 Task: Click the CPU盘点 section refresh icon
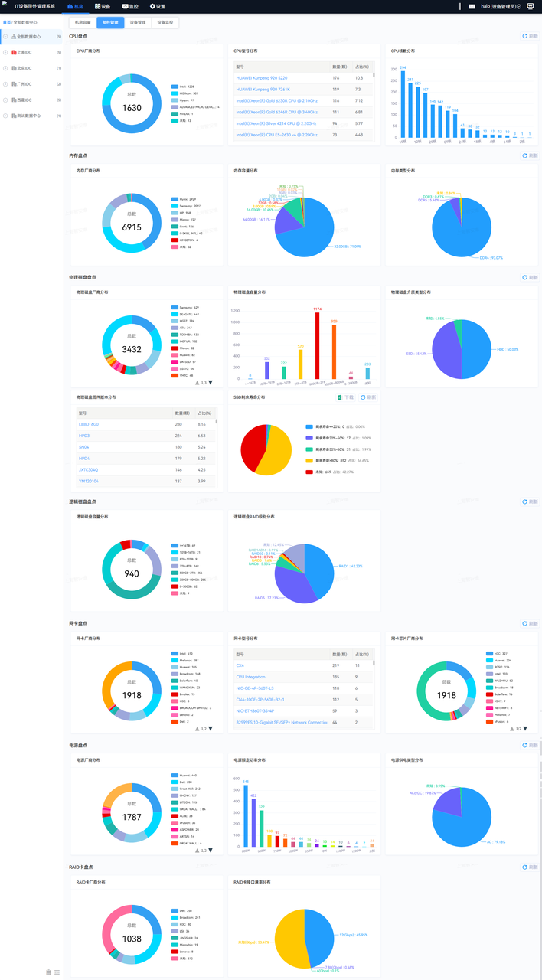coord(524,36)
